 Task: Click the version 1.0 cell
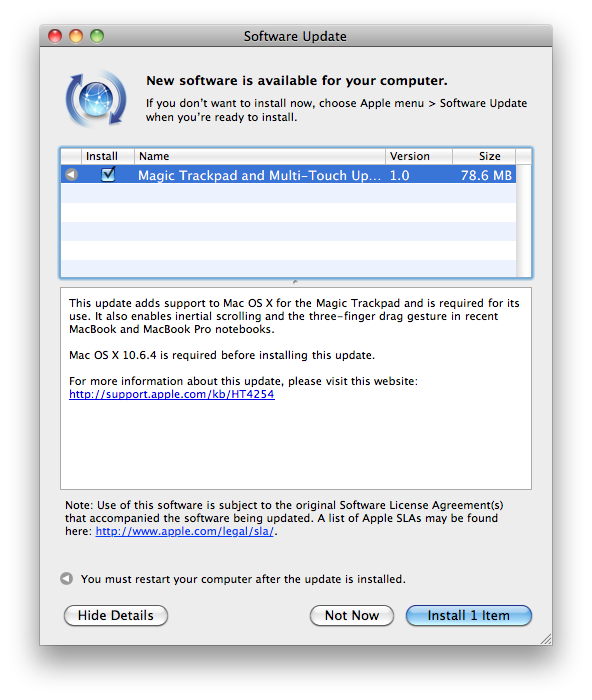(400, 175)
